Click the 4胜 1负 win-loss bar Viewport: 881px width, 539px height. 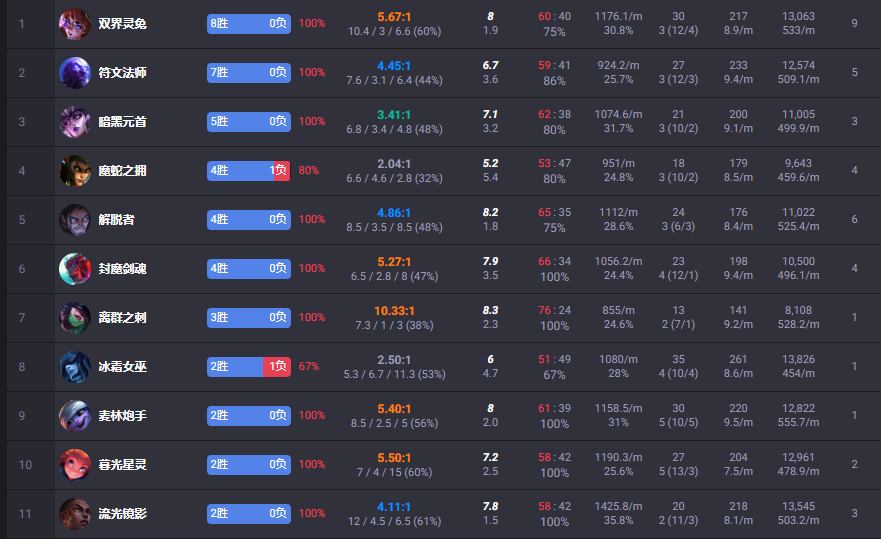pos(249,170)
